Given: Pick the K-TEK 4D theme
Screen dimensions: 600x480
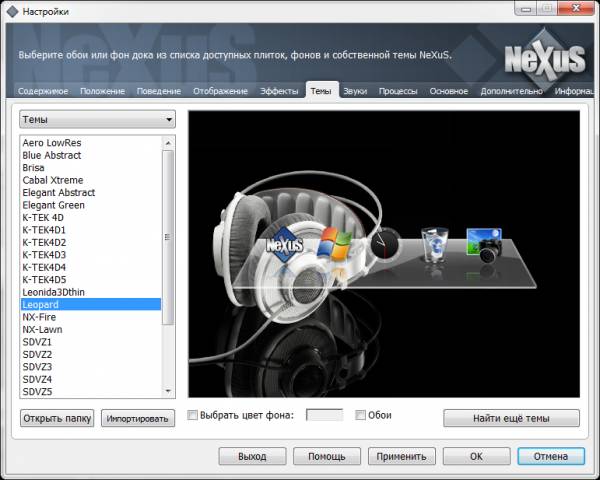Looking at the screenshot, I should 91,217.
